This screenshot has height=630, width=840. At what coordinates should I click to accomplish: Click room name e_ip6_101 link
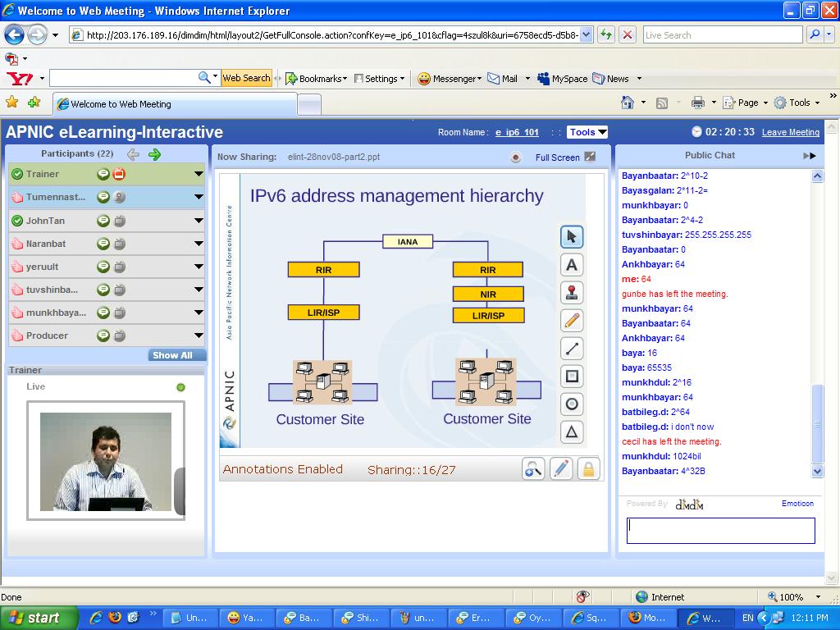(x=517, y=132)
